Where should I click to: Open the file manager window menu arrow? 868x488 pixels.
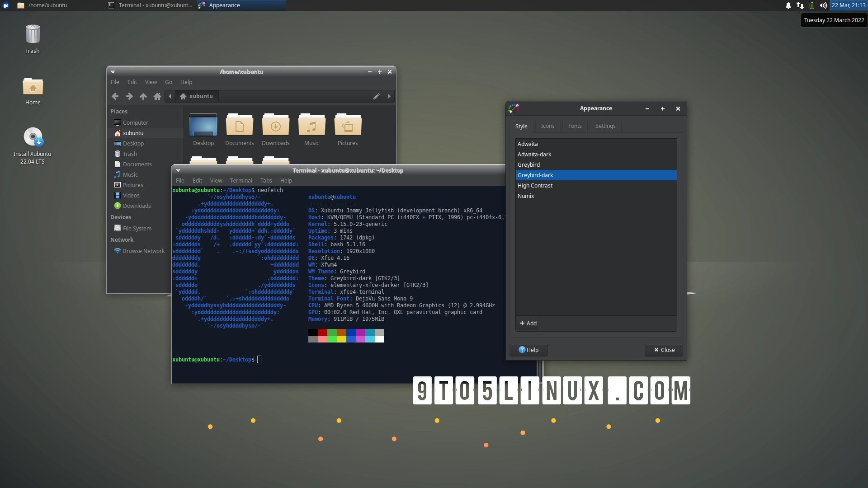113,71
